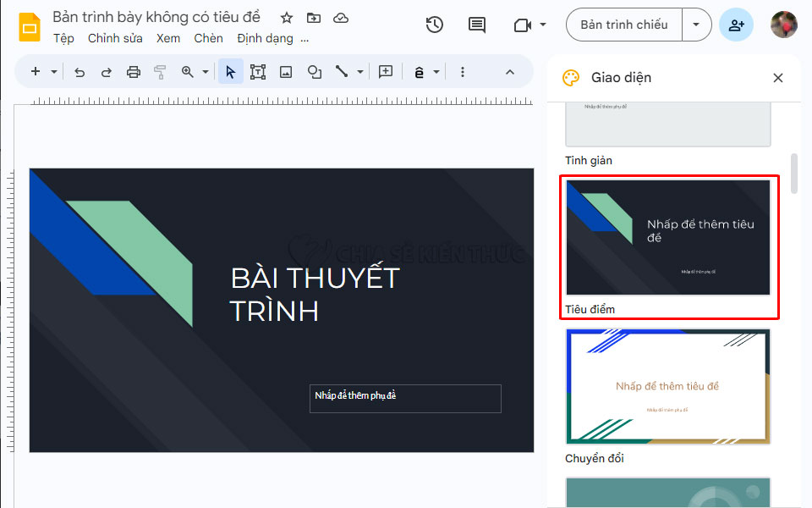The height and width of the screenshot is (508, 812).
Task: Star the presentation
Action: click(287, 18)
